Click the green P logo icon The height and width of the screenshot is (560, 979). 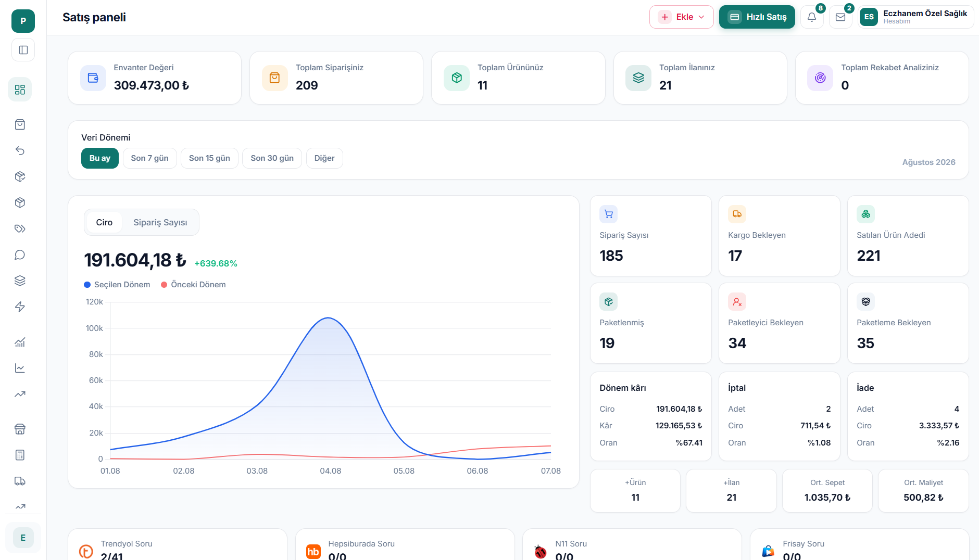click(23, 21)
